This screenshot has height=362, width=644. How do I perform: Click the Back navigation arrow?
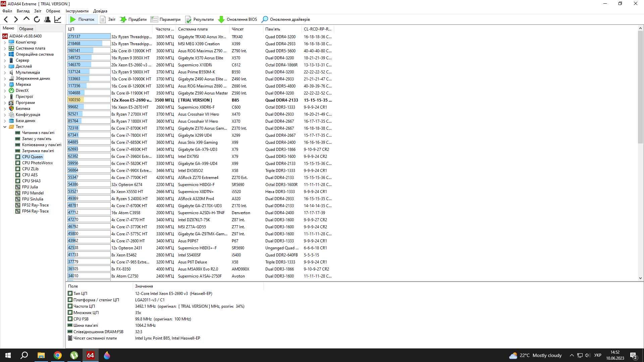[6, 19]
